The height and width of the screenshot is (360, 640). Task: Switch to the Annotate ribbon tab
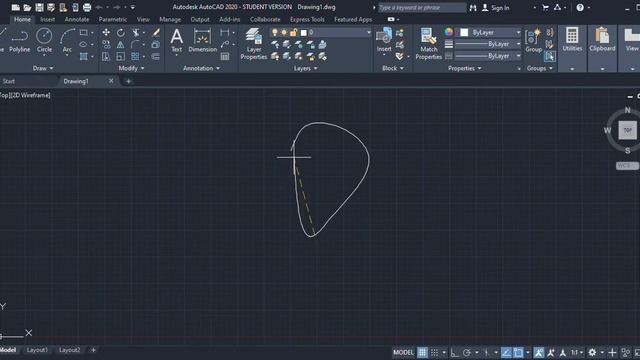point(77,19)
